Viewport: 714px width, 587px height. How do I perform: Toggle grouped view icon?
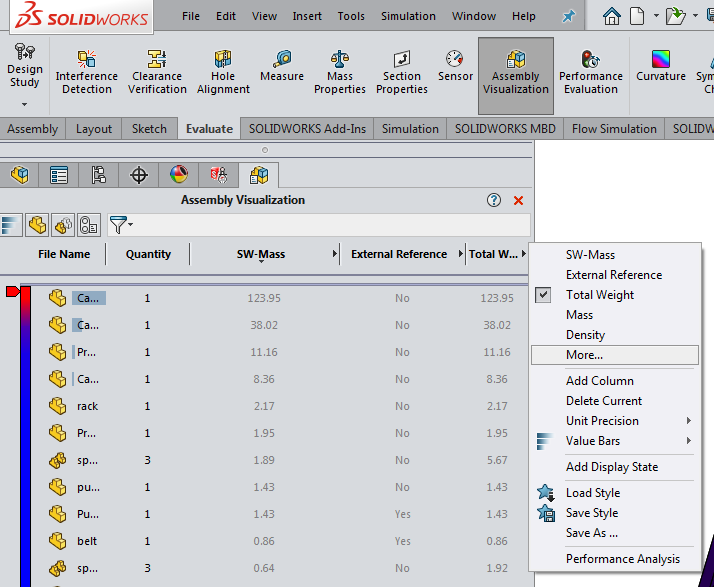[x=63, y=225]
